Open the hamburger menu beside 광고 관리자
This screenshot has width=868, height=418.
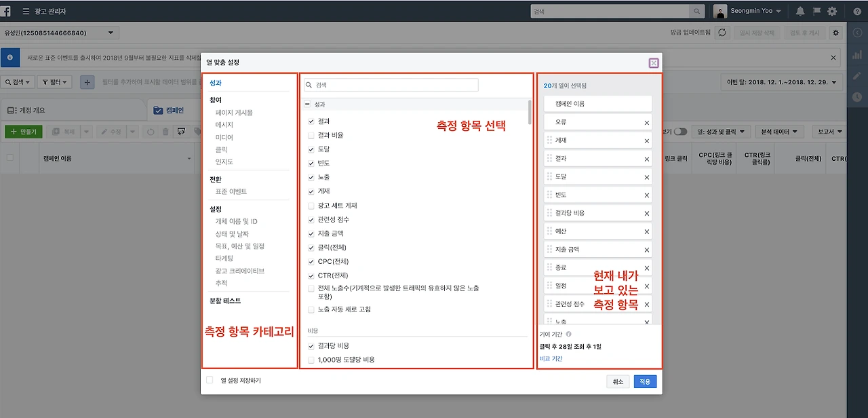(26, 12)
